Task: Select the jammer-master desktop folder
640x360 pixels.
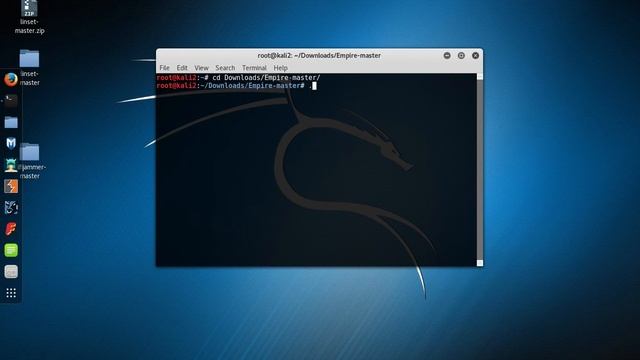Action: point(30,161)
